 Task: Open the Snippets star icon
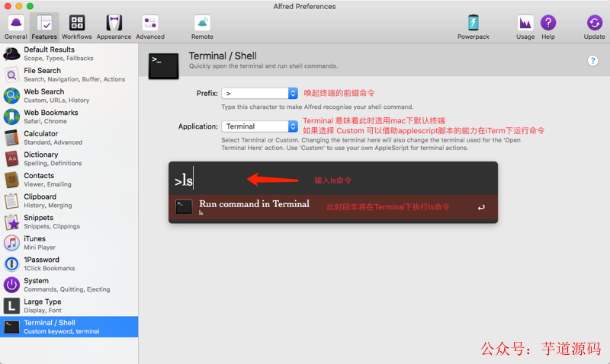[x=11, y=222]
